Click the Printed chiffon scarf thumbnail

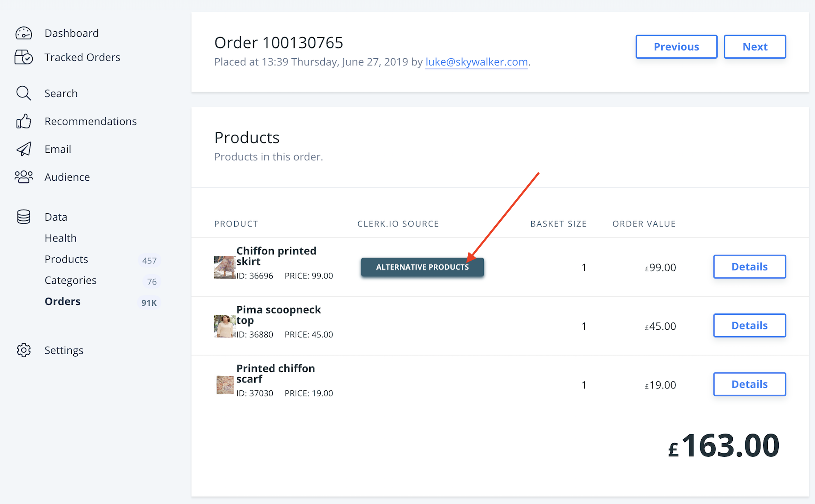point(225,385)
